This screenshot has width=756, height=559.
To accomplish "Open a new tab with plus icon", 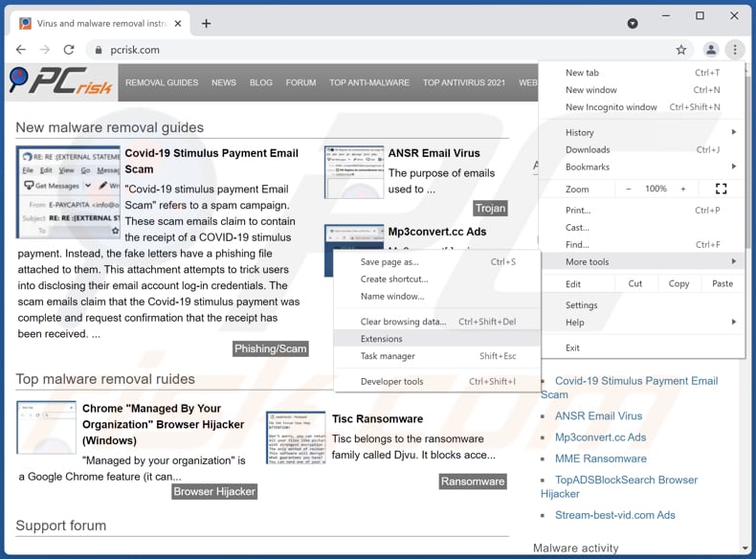I will (x=206, y=23).
